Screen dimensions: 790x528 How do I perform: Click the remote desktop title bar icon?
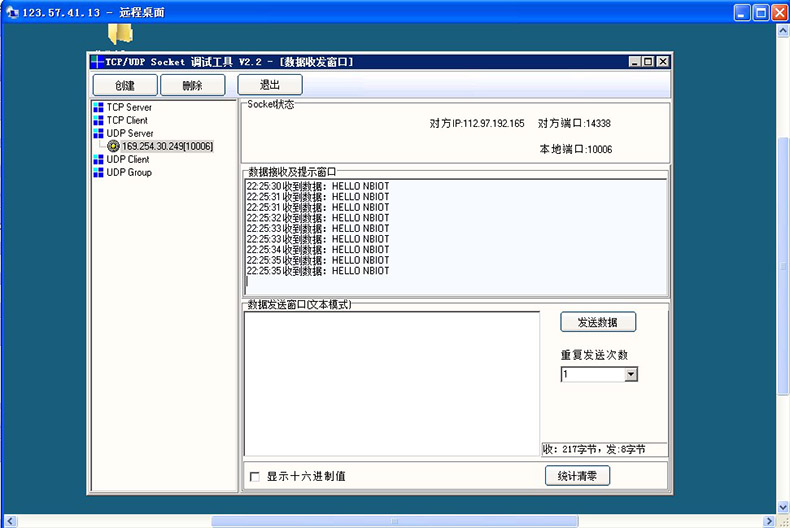[x=12, y=12]
